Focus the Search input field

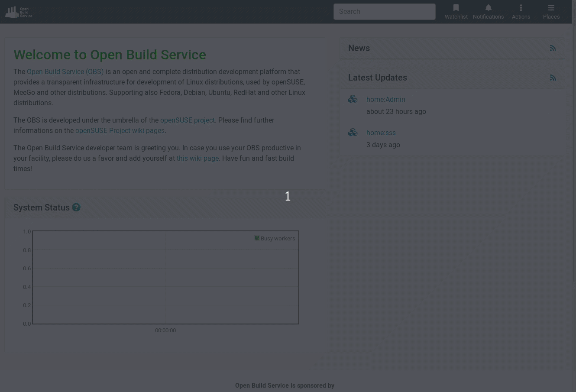point(384,12)
